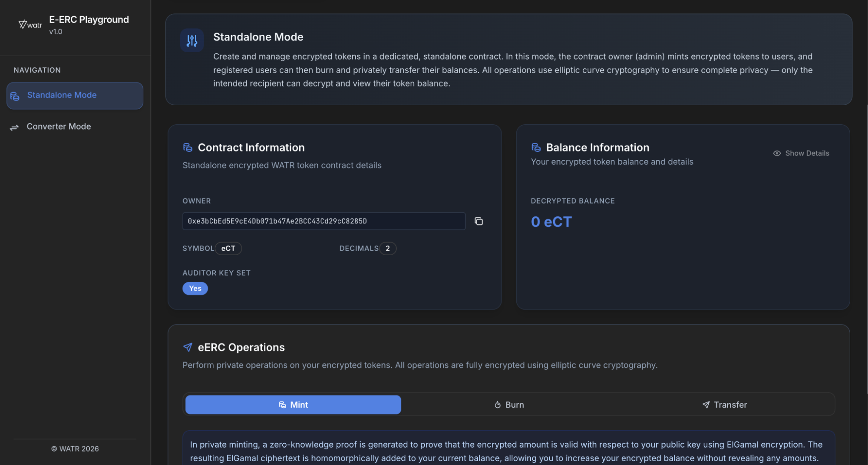
Task: Click the E-ERC Playground title
Action: [89, 20]
